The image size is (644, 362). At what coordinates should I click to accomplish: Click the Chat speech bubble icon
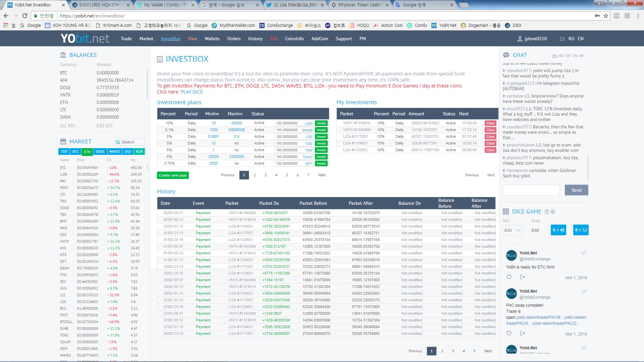point(506,55)
